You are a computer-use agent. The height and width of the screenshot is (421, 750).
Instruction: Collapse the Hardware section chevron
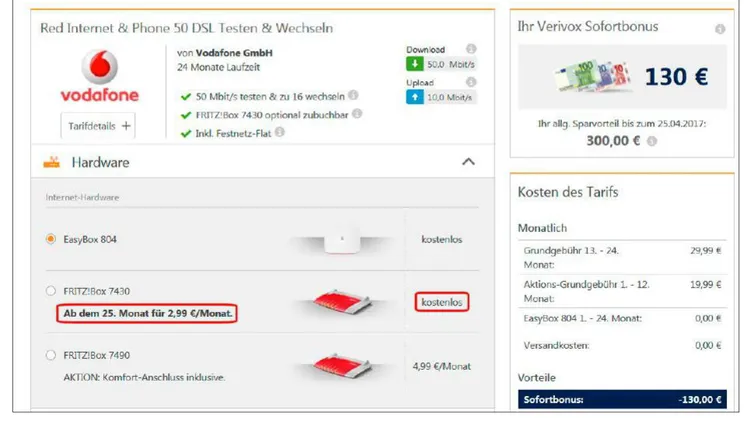coord(468,162)
